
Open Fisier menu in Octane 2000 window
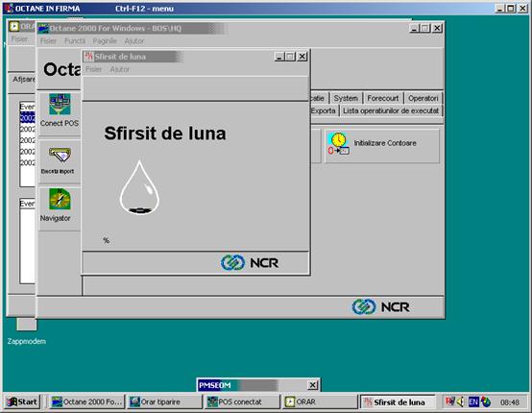point(48,41)
